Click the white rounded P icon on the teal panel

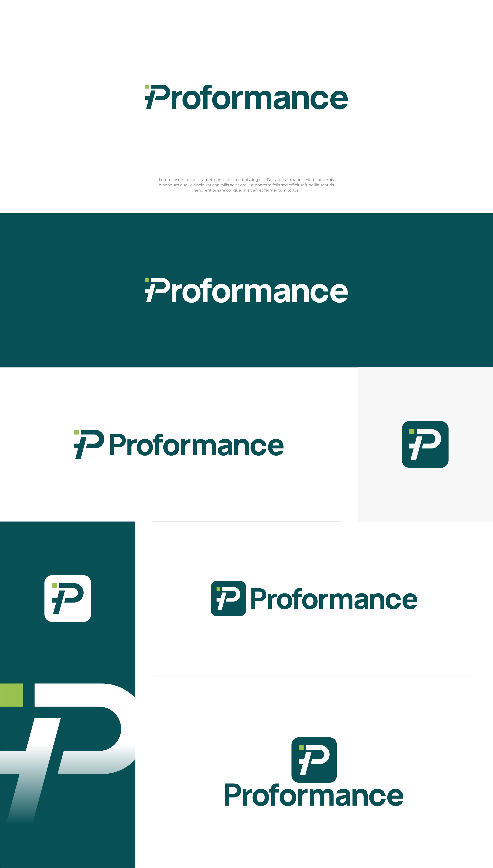tap(68, 598)
